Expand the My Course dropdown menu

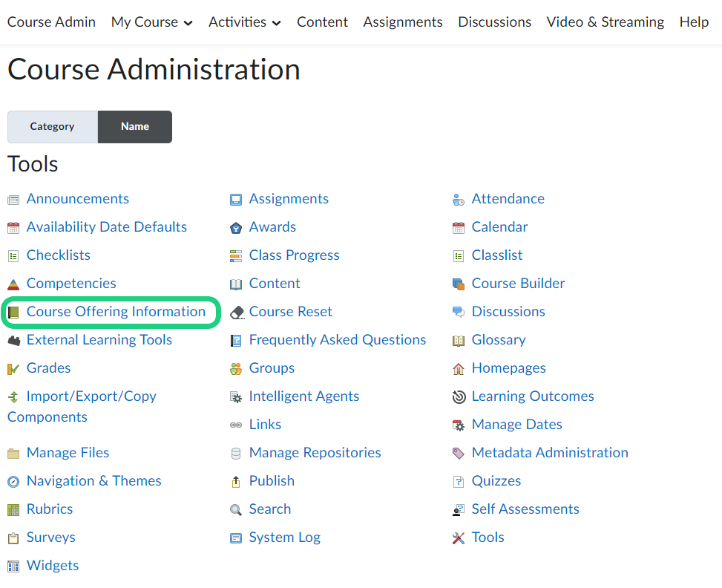pos(151,22)
